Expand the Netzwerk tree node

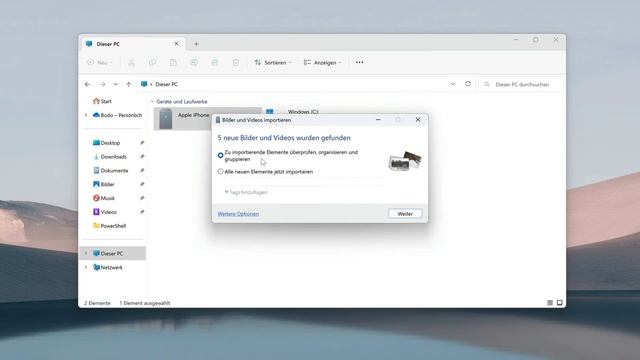(x=86, y=267)
